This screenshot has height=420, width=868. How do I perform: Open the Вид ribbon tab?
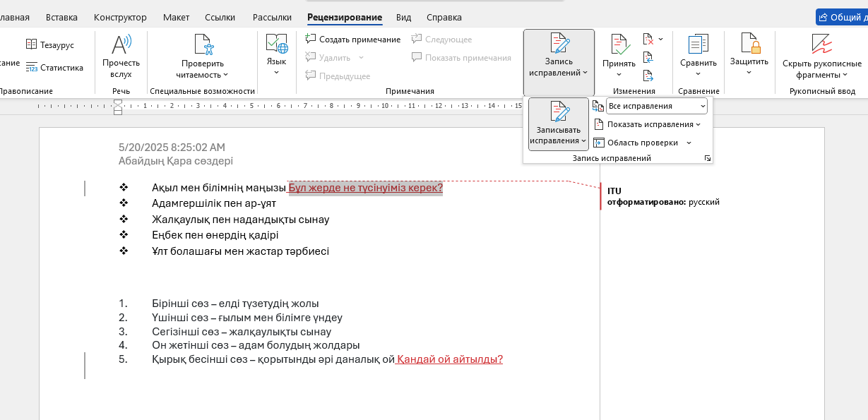[x=403, y=17]
